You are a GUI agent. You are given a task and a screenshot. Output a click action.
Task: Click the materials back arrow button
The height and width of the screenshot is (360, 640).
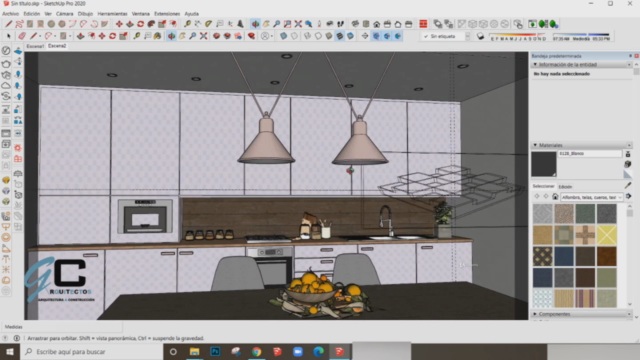click(x=537, y=197)
